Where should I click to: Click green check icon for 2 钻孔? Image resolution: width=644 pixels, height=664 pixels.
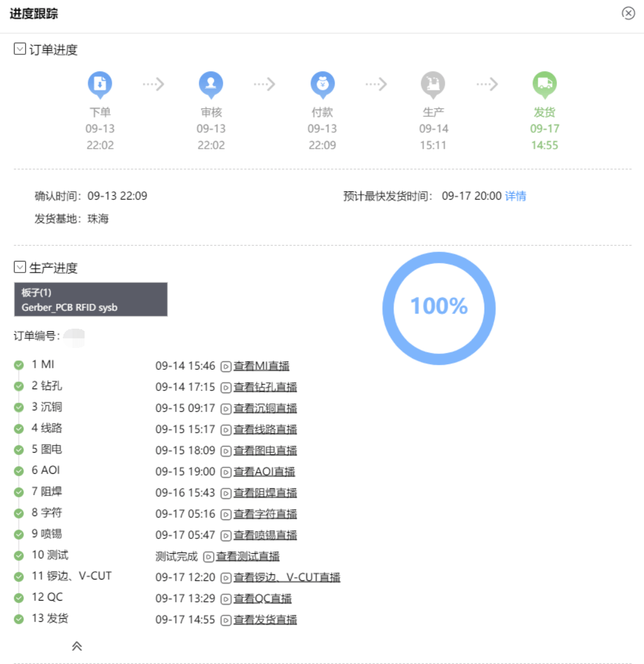coord(19,386)
